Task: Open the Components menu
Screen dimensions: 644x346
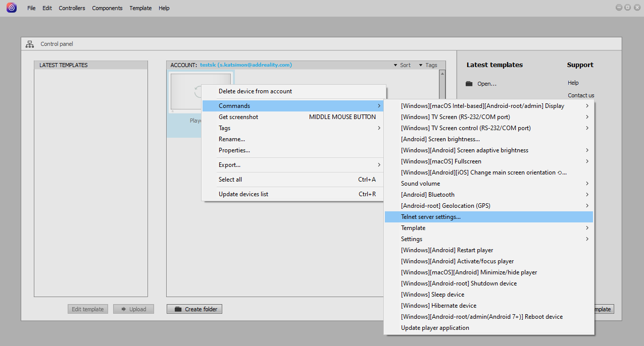Action: [107, 8]
